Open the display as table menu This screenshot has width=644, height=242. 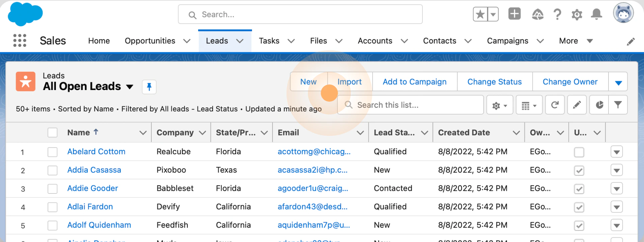529,105
